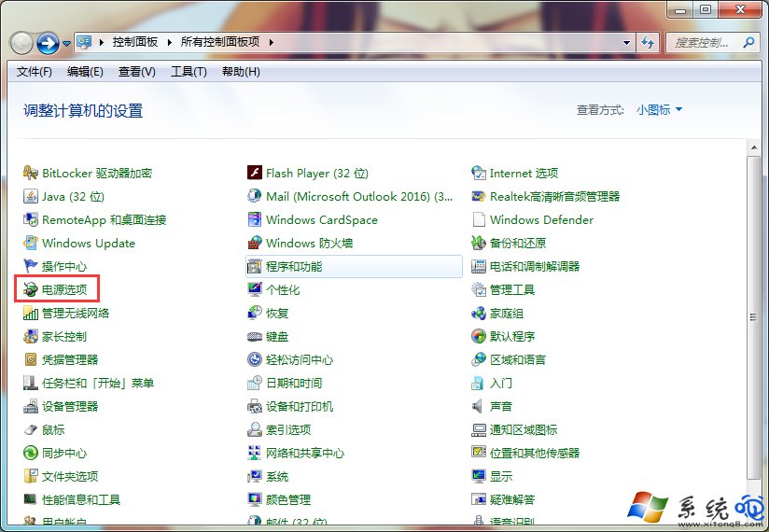Open the 显示 display link

click(x=501, y=476)
